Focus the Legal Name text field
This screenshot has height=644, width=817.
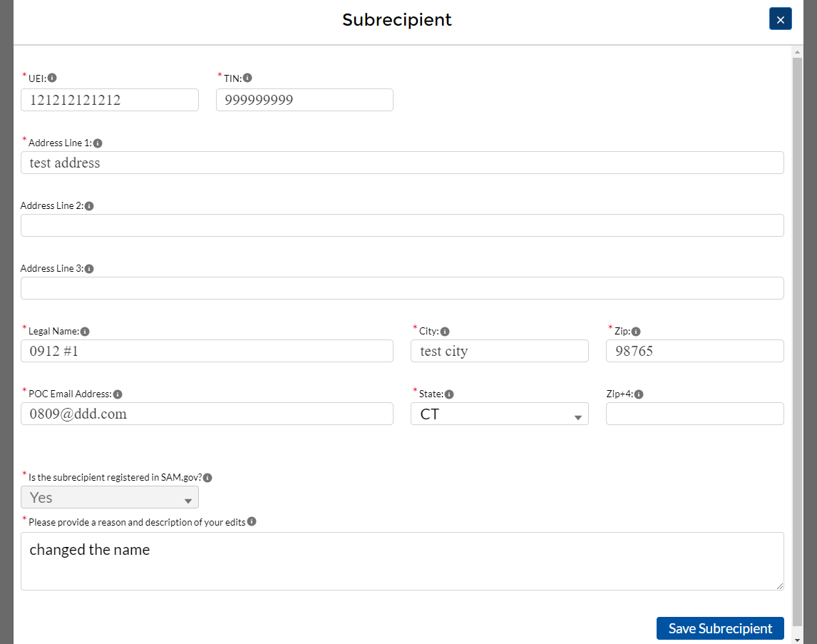[x=207, y=351]
